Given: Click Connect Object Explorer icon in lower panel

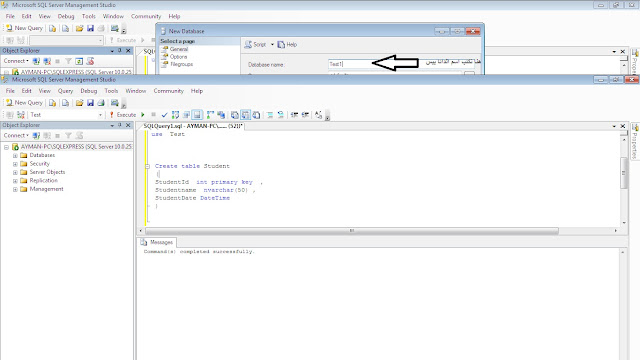Looking at the screenshot, I should [x=36, y=136].
